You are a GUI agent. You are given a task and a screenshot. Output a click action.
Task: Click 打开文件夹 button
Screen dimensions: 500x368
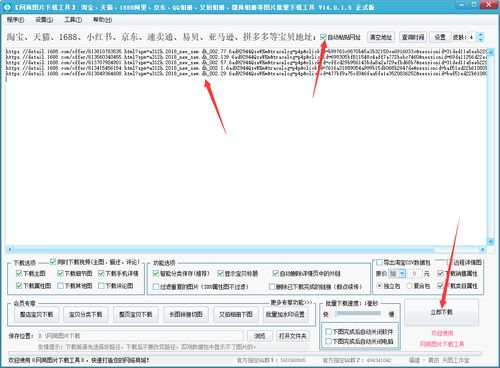(292, 336)
